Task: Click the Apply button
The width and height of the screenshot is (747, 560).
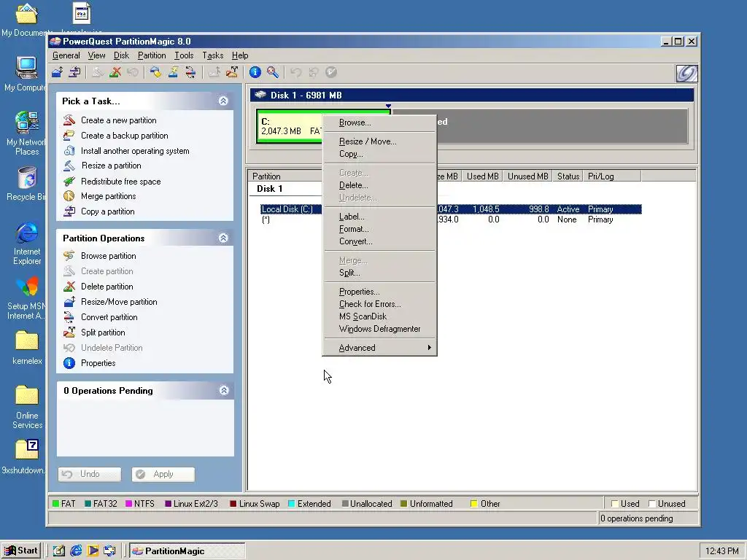Action: point(163,474)
